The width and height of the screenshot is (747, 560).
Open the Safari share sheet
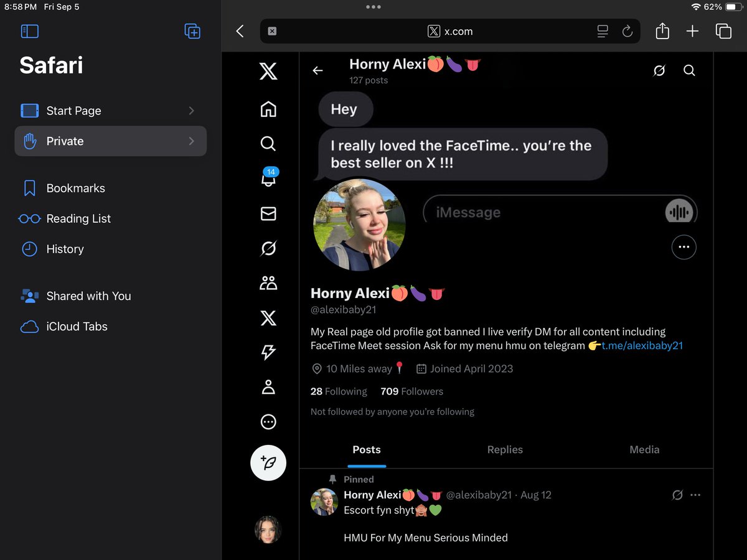662,31
